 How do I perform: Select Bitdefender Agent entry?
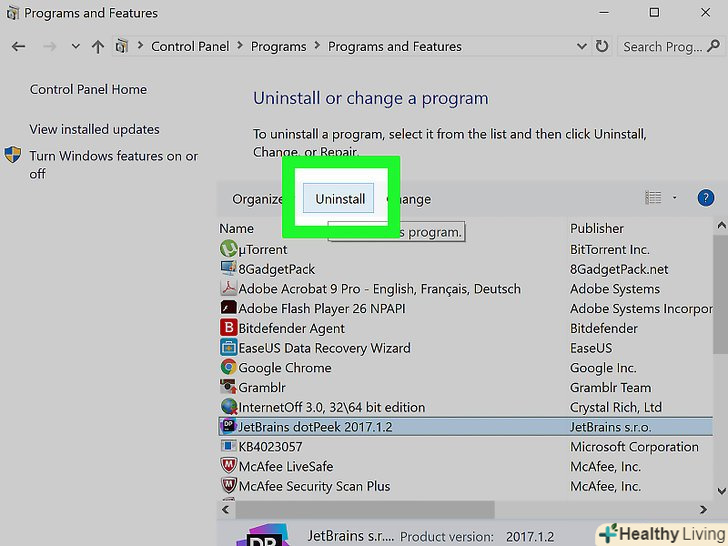292,328
